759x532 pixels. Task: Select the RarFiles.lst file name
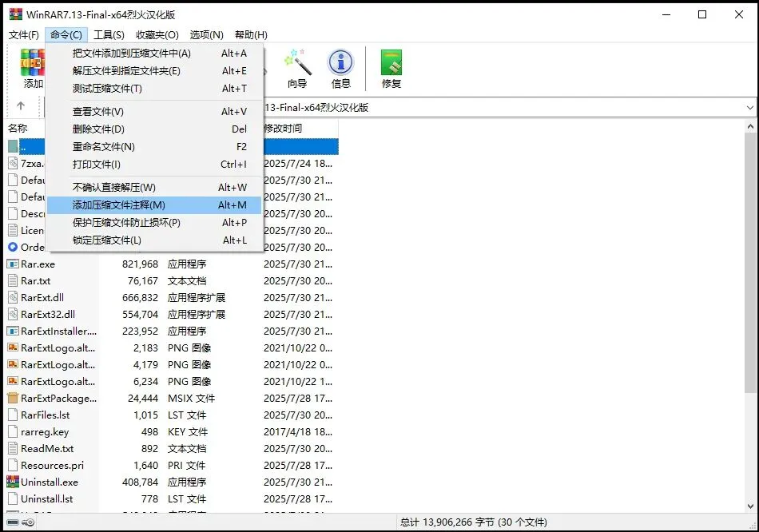coord(45,415)
